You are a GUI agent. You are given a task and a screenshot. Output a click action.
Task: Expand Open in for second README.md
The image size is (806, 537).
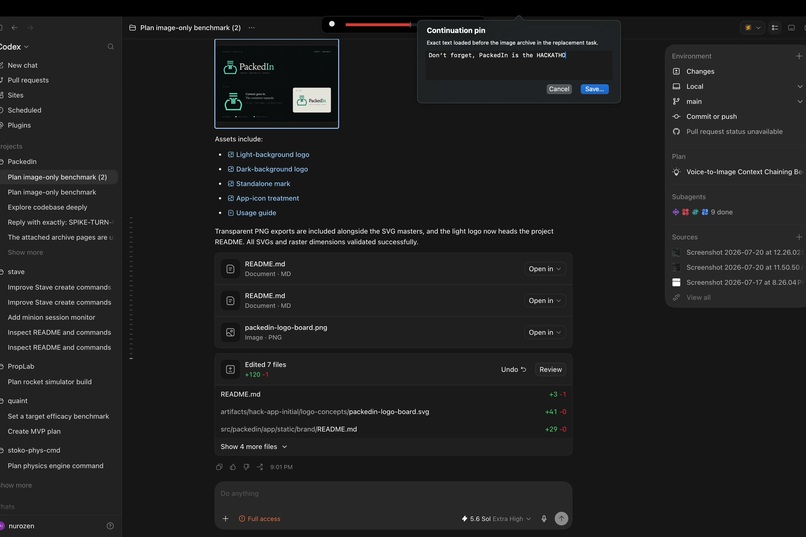(545, 301)
